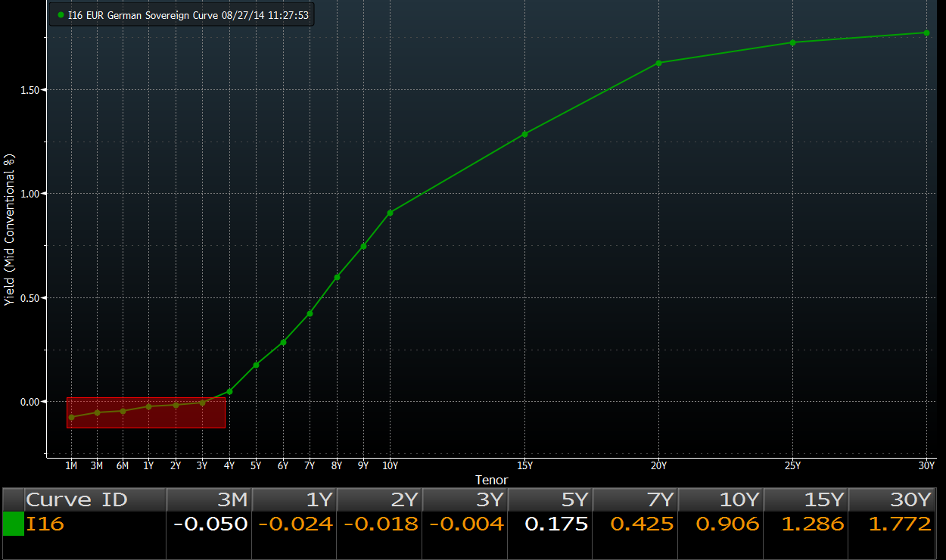Viewport: 946px width, 560px height.
Task: Select the 1.772 value cell
Action: point(892,524)
